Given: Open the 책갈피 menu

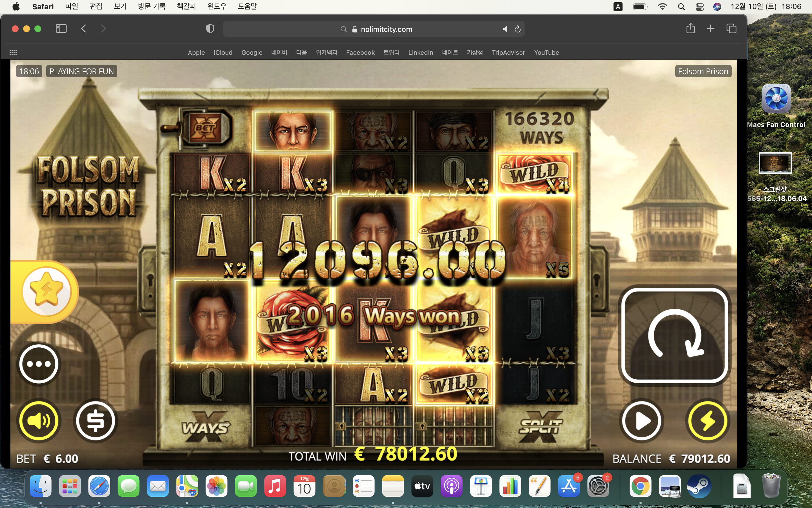Looking at the screenshot, I should pos(187,6).
